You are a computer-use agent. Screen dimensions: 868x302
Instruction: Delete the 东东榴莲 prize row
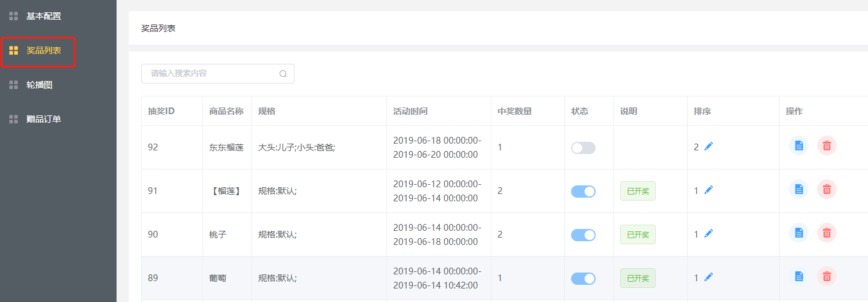(x=826, y=145)
